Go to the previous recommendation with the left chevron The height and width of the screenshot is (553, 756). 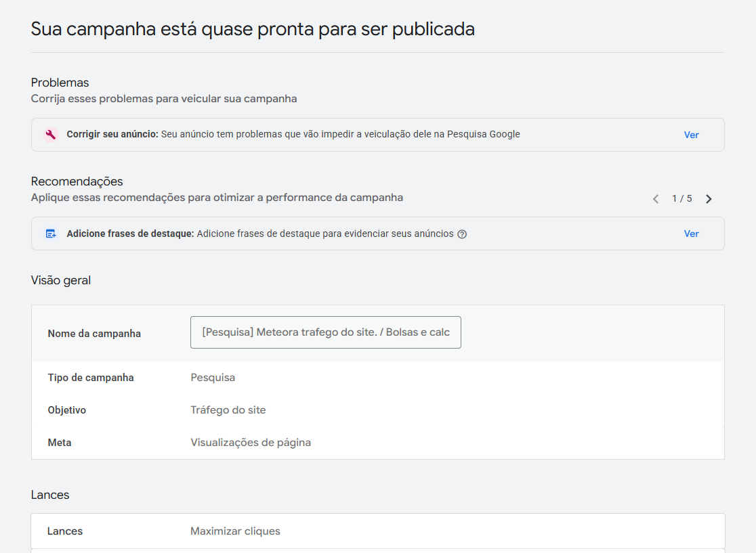[656, 199]
